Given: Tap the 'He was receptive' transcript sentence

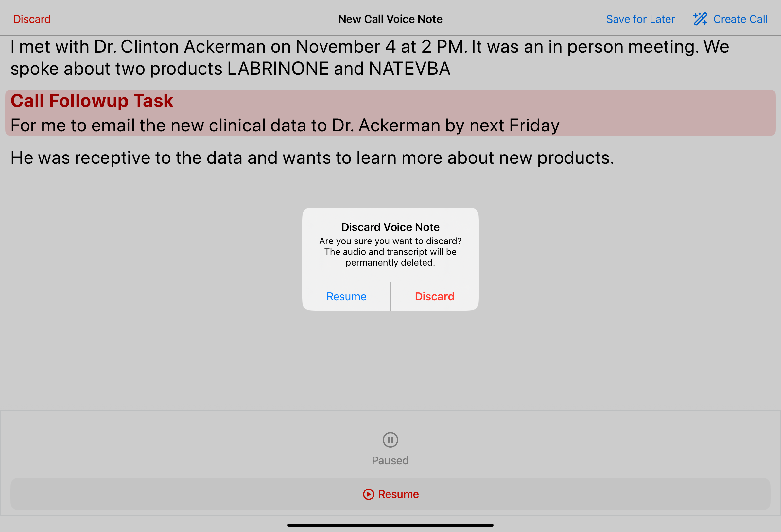Looking at the screenshot, I should tap(312, 158).
